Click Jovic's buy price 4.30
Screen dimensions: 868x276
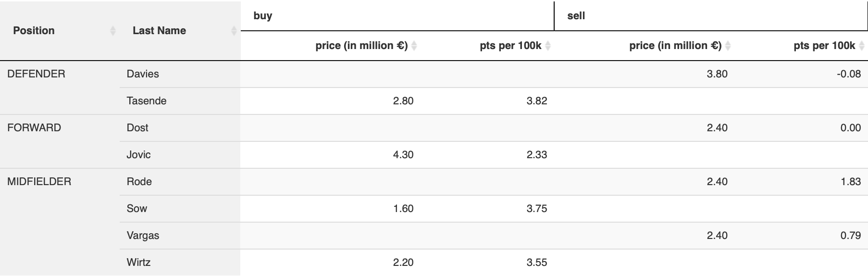[403, 155]
